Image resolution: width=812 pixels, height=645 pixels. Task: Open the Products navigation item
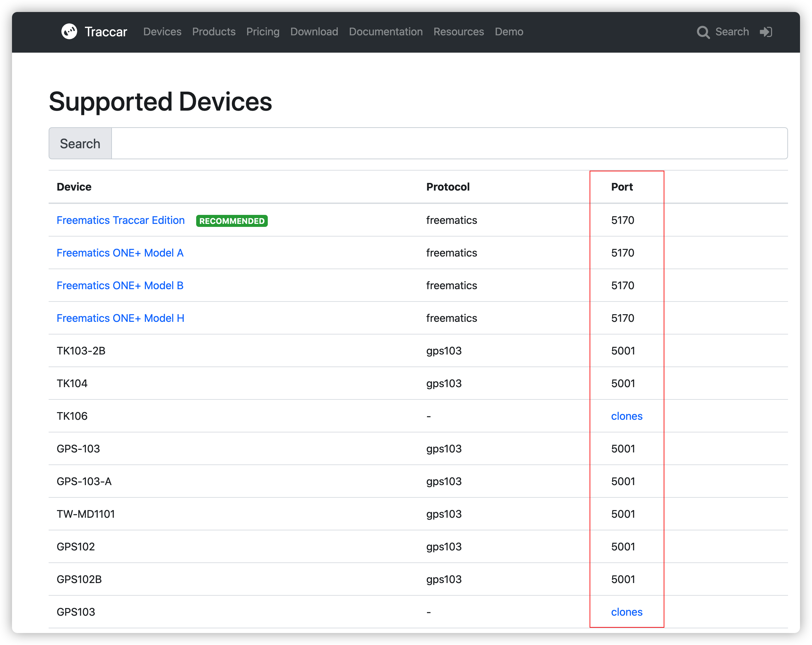pyautogui.click(x=213, y=32)
